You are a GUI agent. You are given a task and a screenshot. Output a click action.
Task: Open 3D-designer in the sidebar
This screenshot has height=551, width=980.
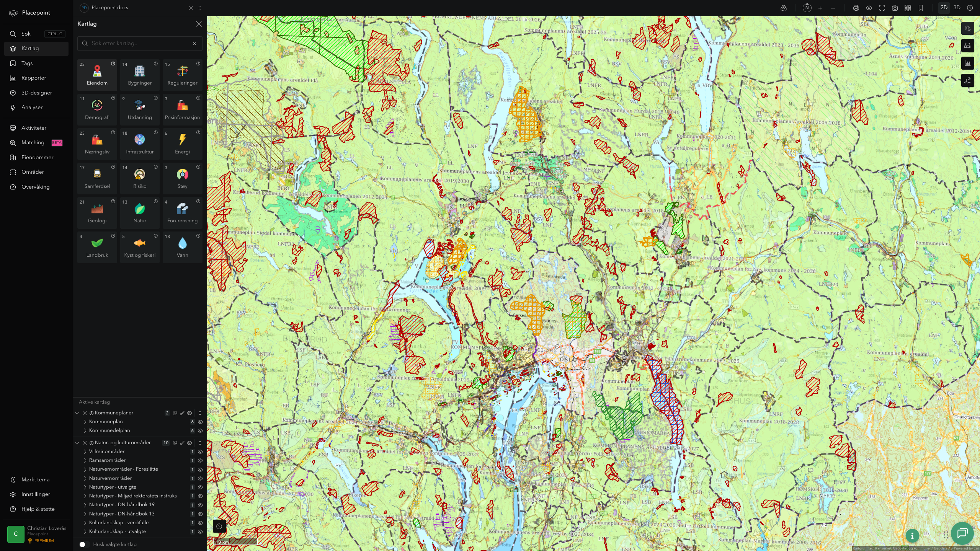(36, 93)
